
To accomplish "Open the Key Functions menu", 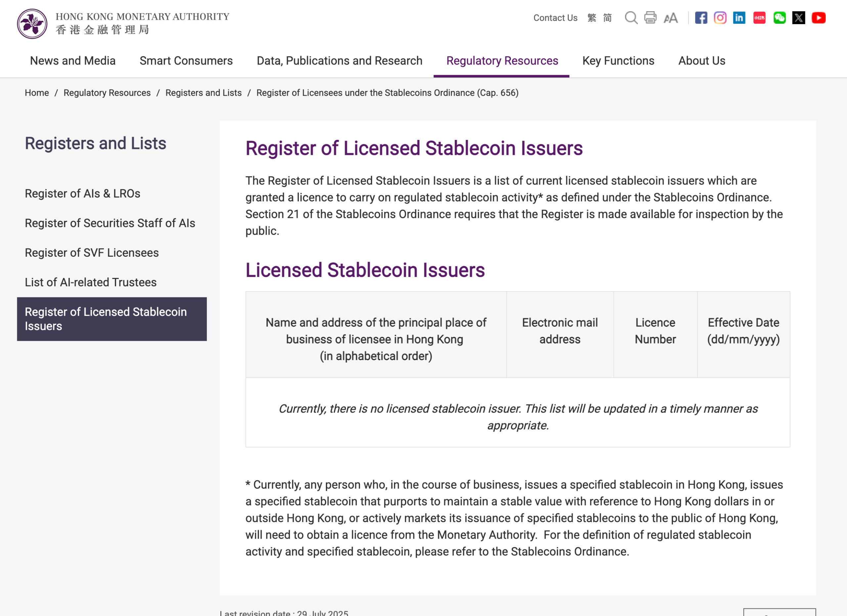I will 618,61.
